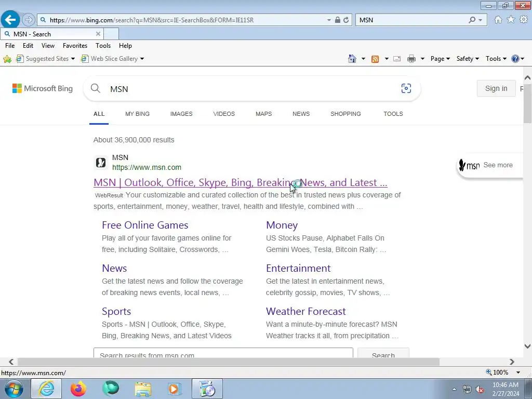Open the Money sublink
Viewport: 532px width, 399px height.
282,225
